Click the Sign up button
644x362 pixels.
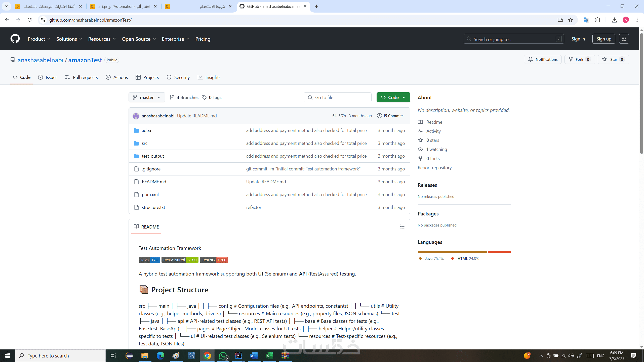coord(603,39)
